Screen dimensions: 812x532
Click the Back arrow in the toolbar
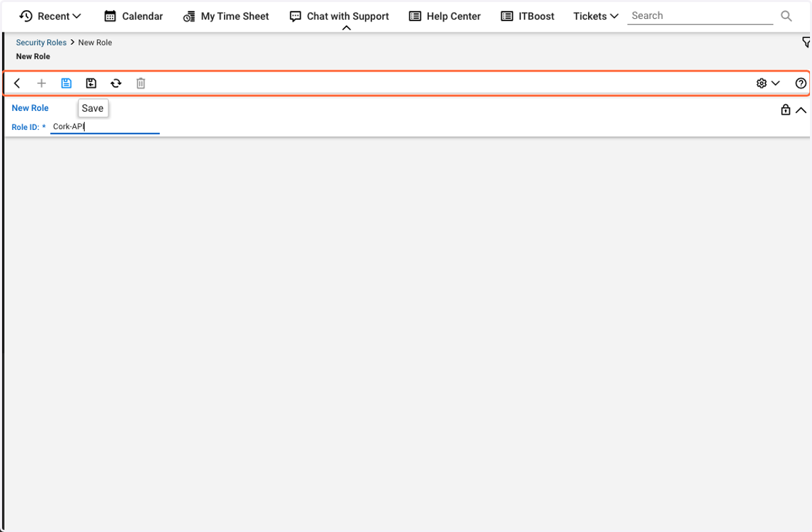[x=17, y=83]
